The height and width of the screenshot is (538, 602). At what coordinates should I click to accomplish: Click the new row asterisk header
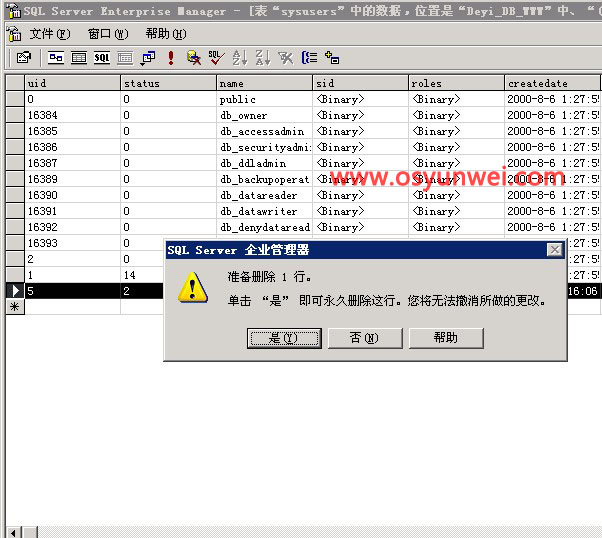[x=15, y=307]
